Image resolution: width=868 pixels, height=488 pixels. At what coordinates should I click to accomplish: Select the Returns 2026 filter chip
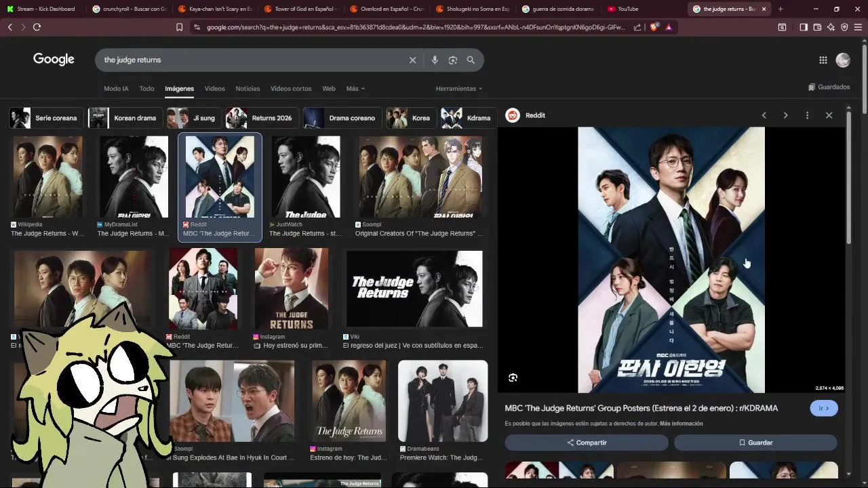coord(262,118)
